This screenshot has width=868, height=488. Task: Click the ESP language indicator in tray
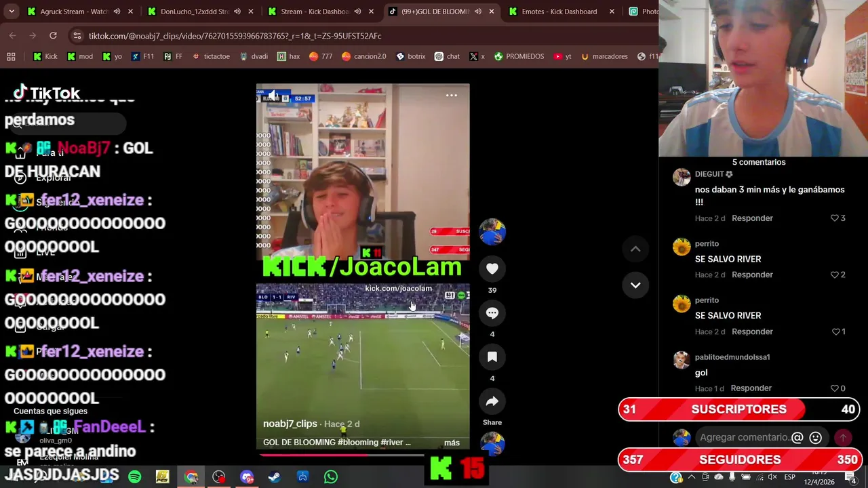[790, 477]
